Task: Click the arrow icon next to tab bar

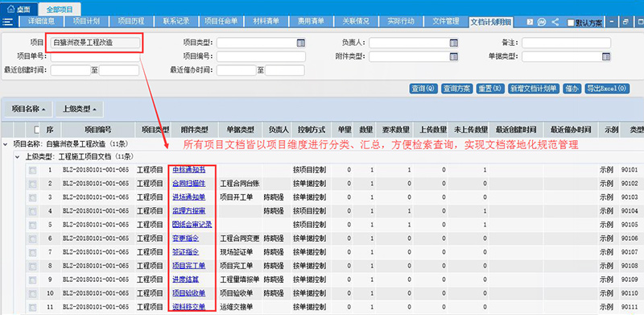Action: tap(530, 23)
